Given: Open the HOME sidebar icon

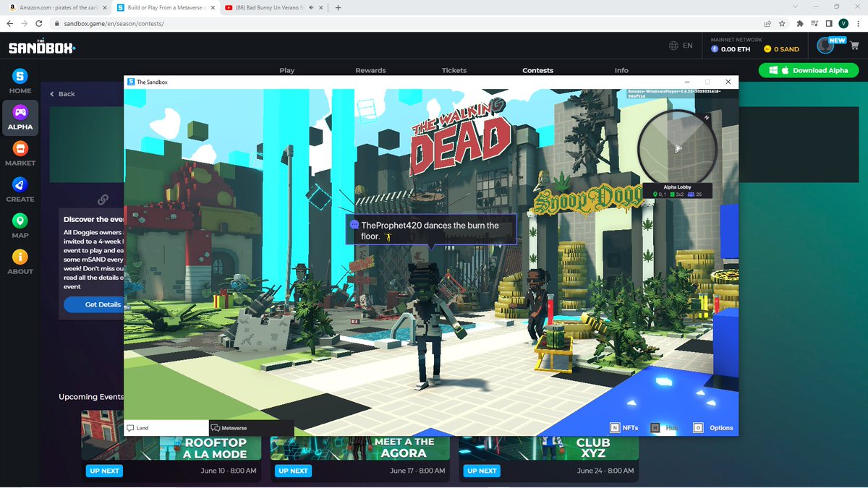Looking at the screenshot, I should pos(20,77).
